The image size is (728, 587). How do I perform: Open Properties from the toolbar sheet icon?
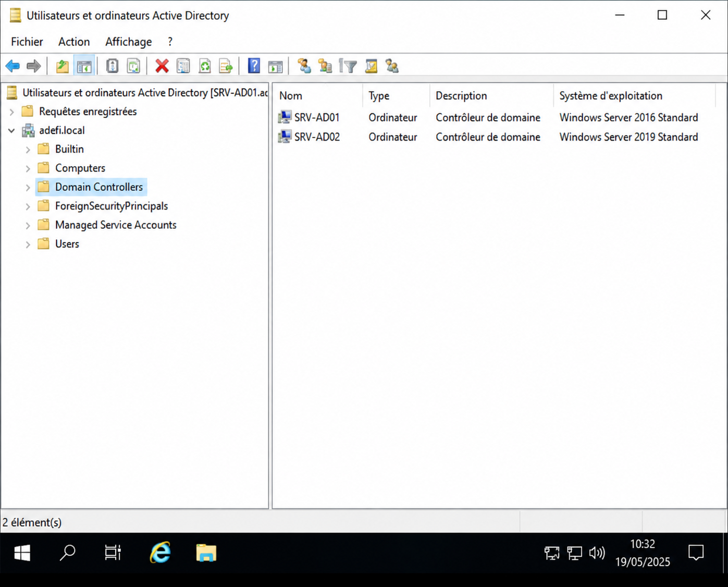(183, 66)
